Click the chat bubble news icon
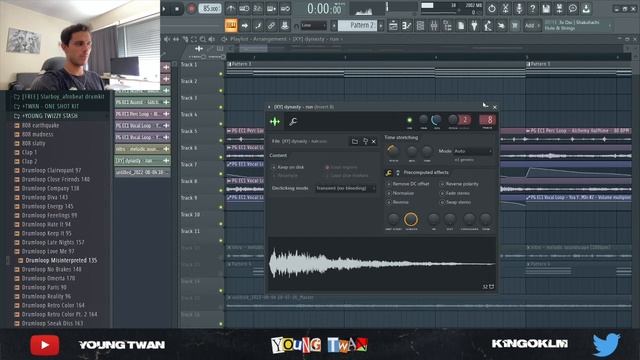The image size is (640, 360). [573, 8]
